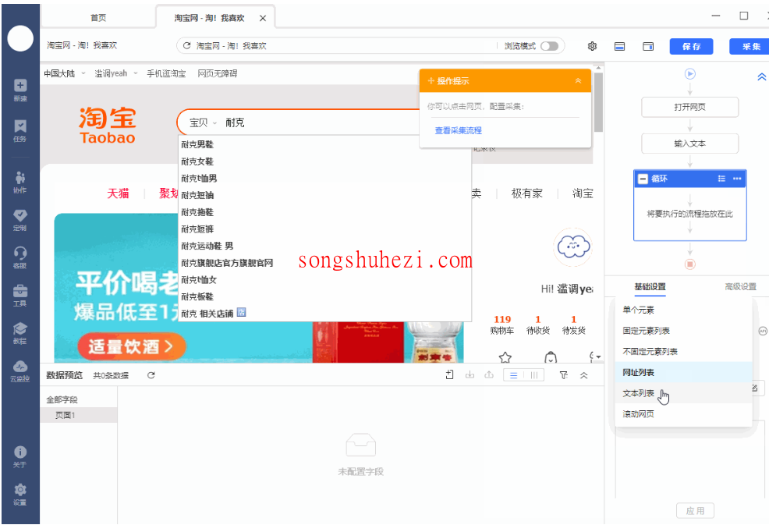Screen dimensions: 769x532
Task: Click the 天猫 link on Taobao page
Action: coord(118,193)
